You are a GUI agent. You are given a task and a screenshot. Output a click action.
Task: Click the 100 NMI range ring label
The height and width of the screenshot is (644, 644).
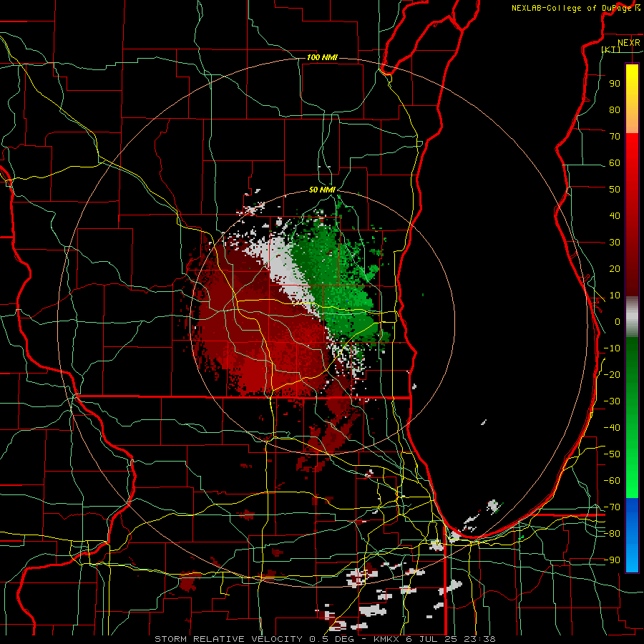click(x=322, y=57)
